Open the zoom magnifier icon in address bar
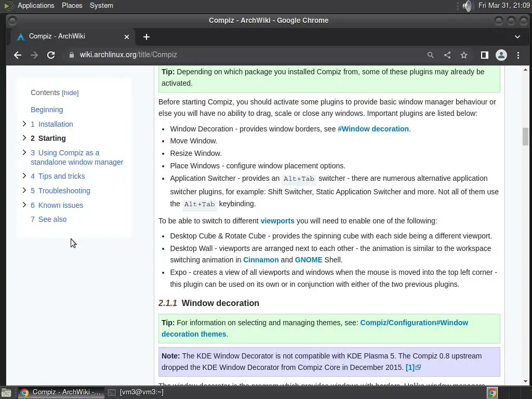Viewport: 532px width, 399px height. click(x=431, y=55)
